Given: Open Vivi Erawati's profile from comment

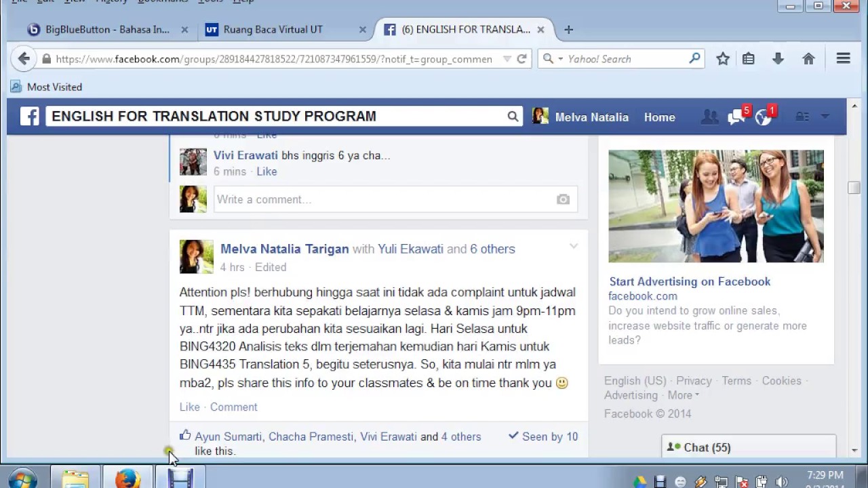Looking at the screenshot, I should tap(245, 155).
